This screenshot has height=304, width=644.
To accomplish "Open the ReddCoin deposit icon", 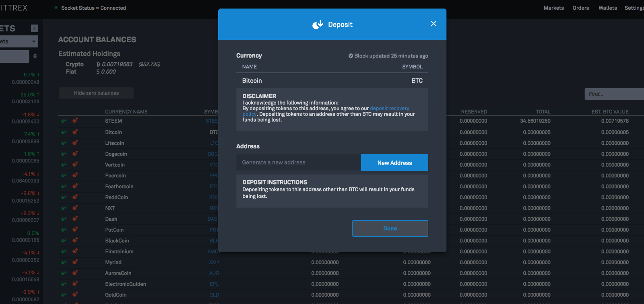I will [x=64, y=197].
